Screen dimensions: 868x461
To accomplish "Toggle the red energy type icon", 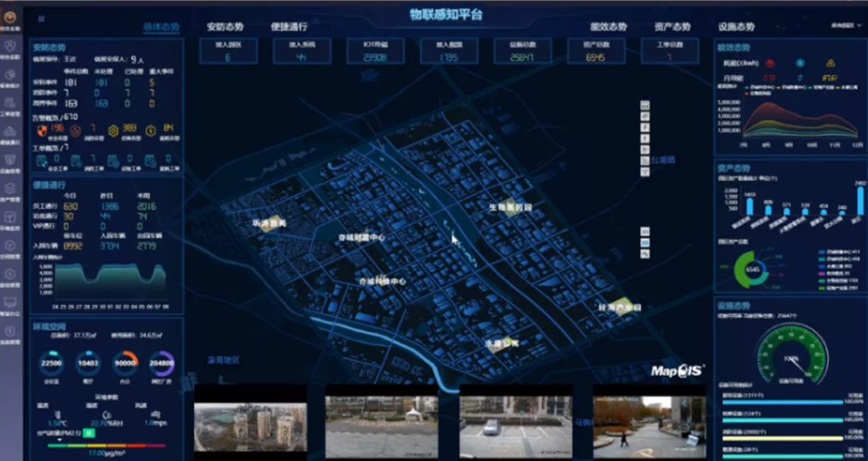I will pos(770,64).
